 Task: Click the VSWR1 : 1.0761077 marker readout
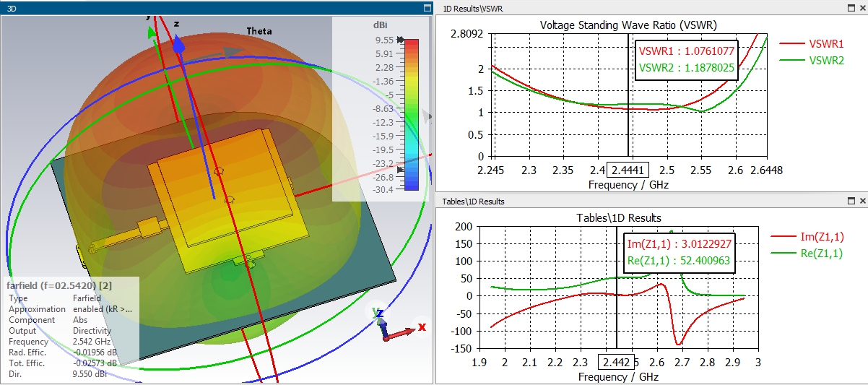[687, 52]
